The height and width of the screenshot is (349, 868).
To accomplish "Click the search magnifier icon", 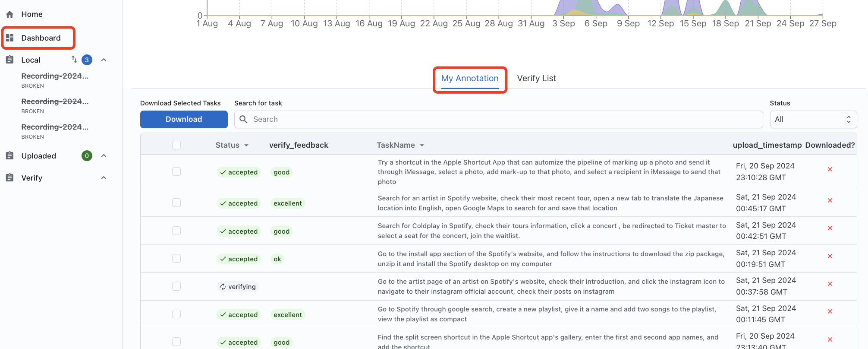I will click(244, 119).
